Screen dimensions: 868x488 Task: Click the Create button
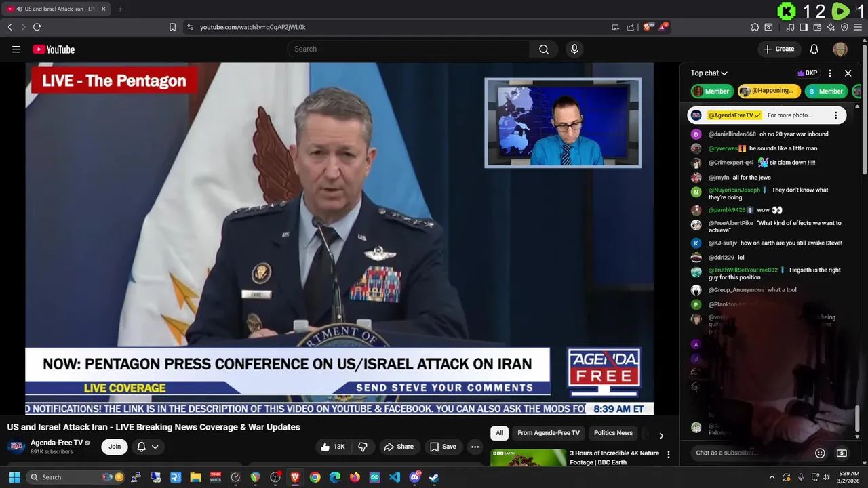[x=778, y=49]
